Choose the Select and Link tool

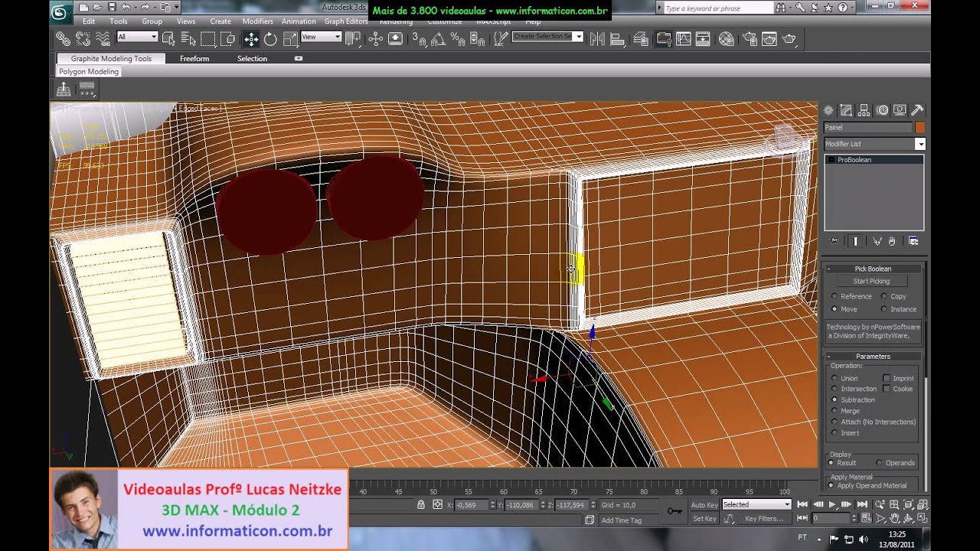coord(63,38)
